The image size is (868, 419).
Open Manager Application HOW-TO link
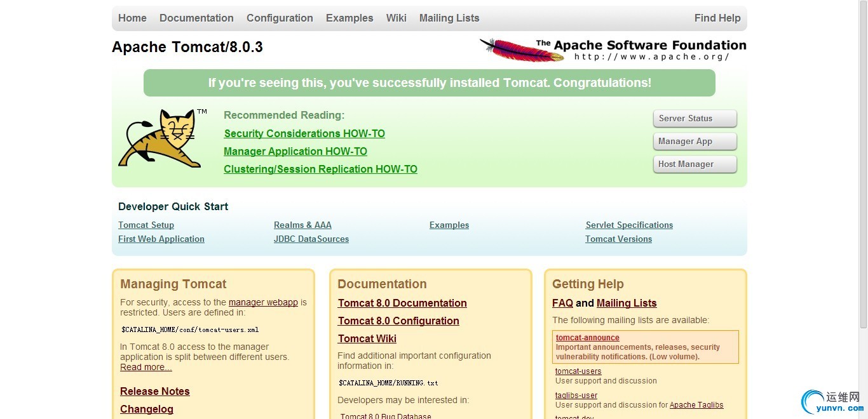point(295,151)
